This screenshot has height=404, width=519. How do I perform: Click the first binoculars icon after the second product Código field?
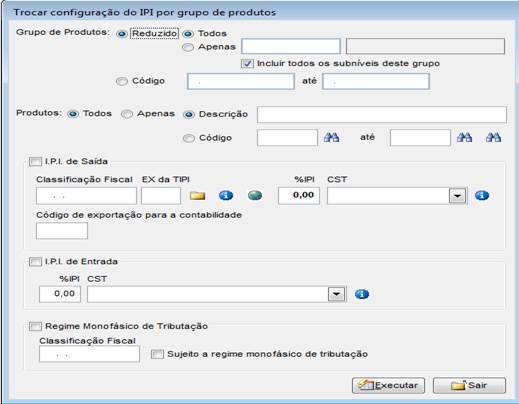pyautogui.click(x=464, y=137)
